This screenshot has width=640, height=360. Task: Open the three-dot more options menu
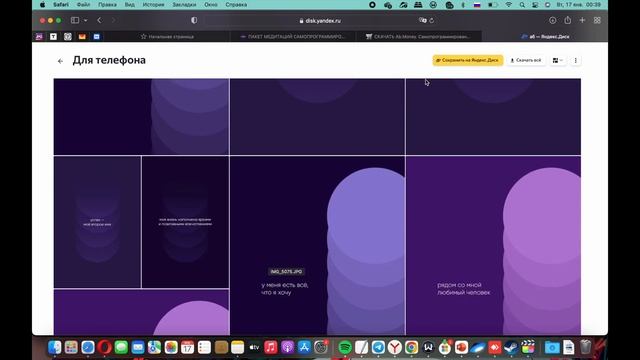tap(576, 60)
